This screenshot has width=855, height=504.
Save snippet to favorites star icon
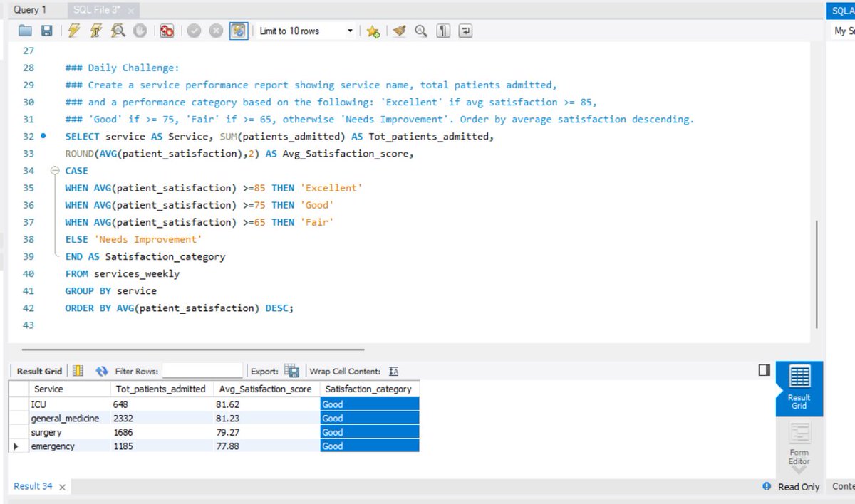[373, 31]
